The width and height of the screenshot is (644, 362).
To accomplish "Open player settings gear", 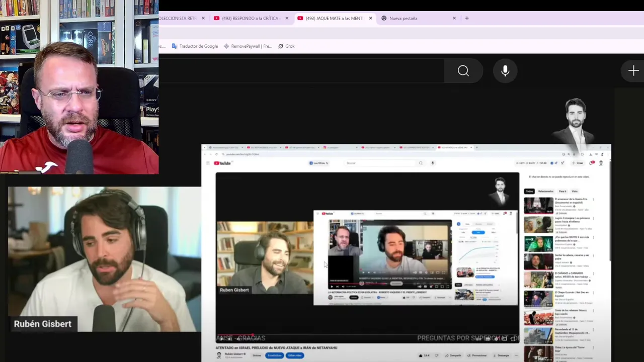I will (495, 338).
